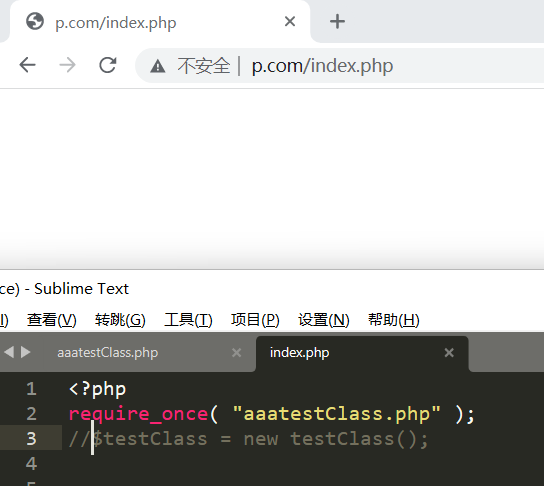Open the 设置(N) menu
The width and height of the screenshot is (544, 486).
(324, 320)
